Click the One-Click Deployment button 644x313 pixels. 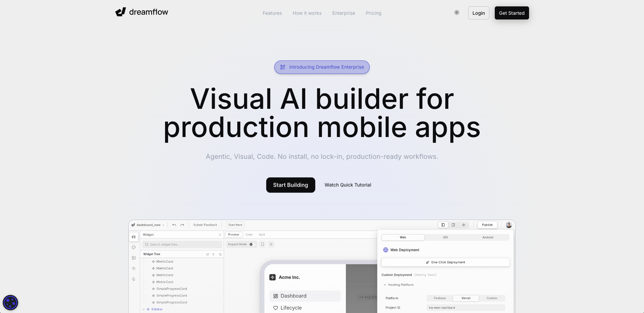point(445,262)
